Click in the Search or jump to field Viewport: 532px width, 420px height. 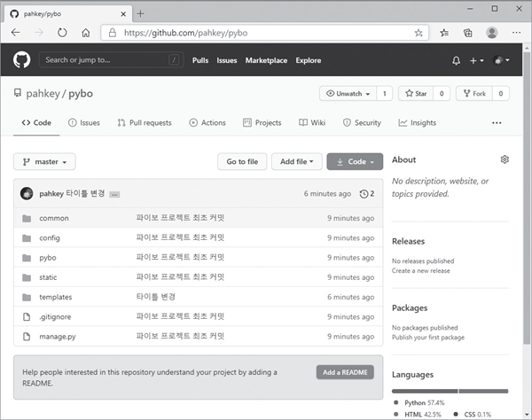click(112, 60)
